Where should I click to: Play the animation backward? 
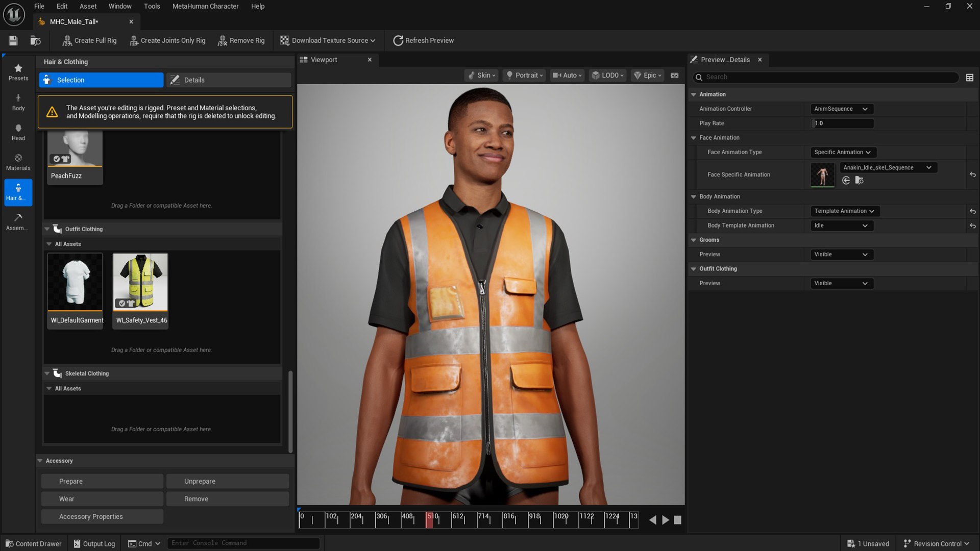(x=652, y=520)
